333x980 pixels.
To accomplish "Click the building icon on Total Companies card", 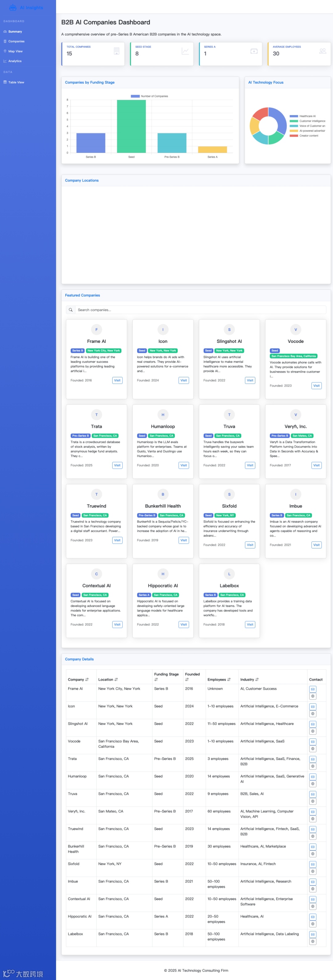I will click(117, 51).
